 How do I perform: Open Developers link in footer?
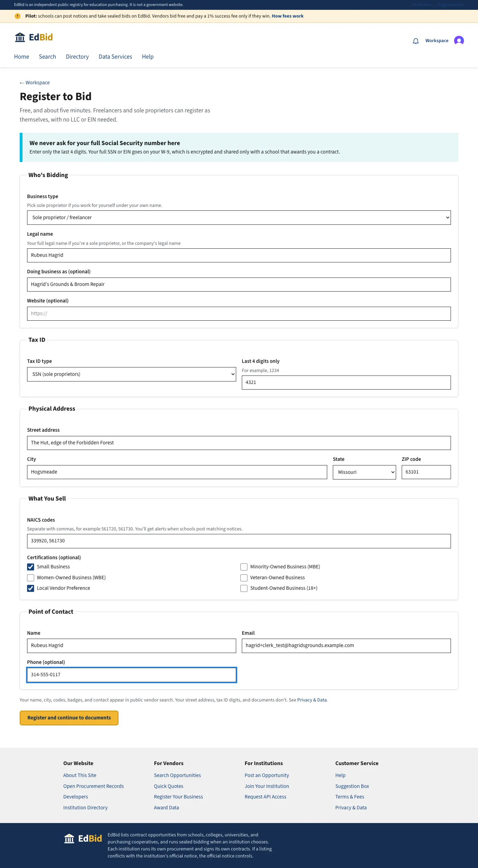tap(76, 797)
